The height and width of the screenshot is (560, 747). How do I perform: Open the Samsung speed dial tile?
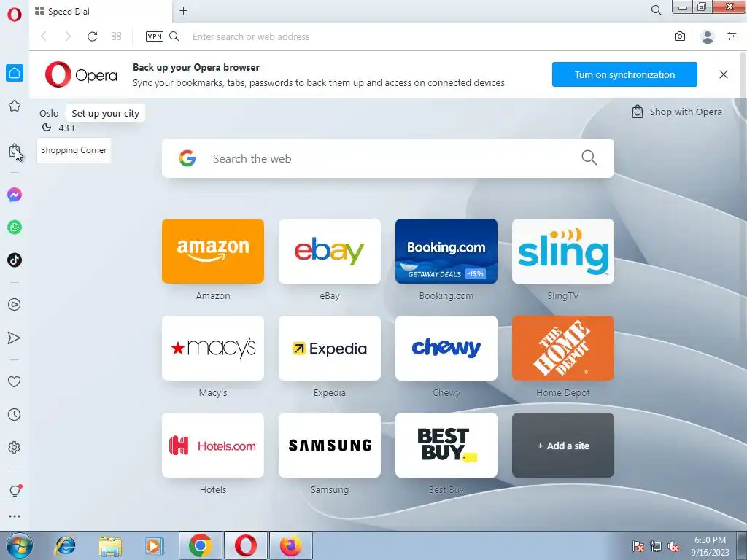tap(330, 446)
